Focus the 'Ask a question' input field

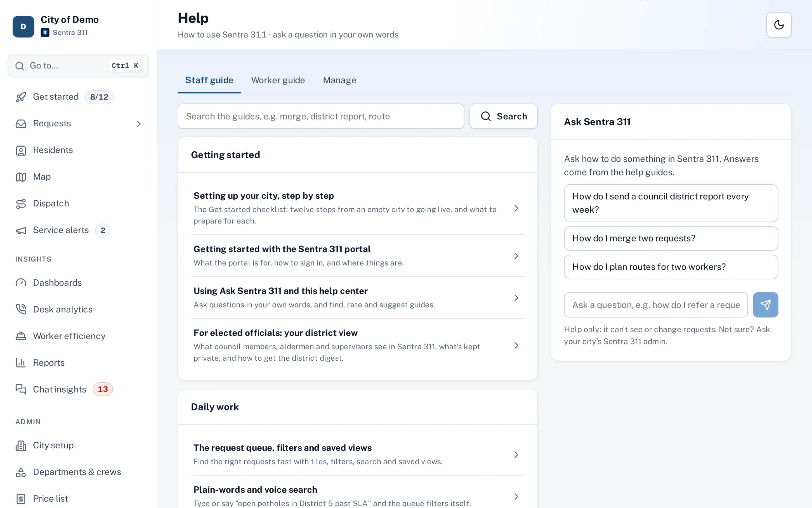[656, 305]
